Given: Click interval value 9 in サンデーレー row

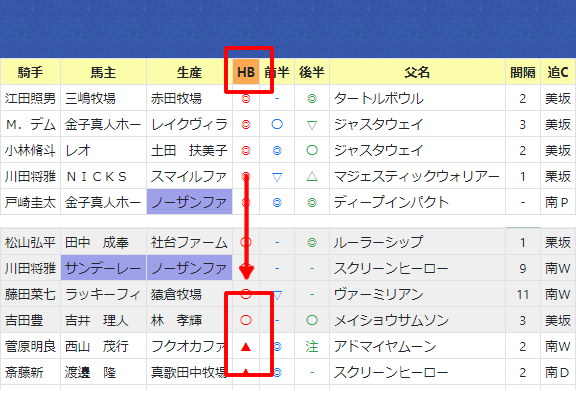Looking at the screenshot, I should 523,269.
